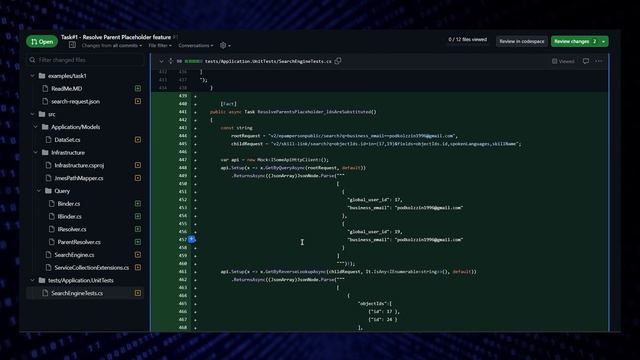
Task: Click the added icon next to IBinder.cs
Action: pos(138,216)
